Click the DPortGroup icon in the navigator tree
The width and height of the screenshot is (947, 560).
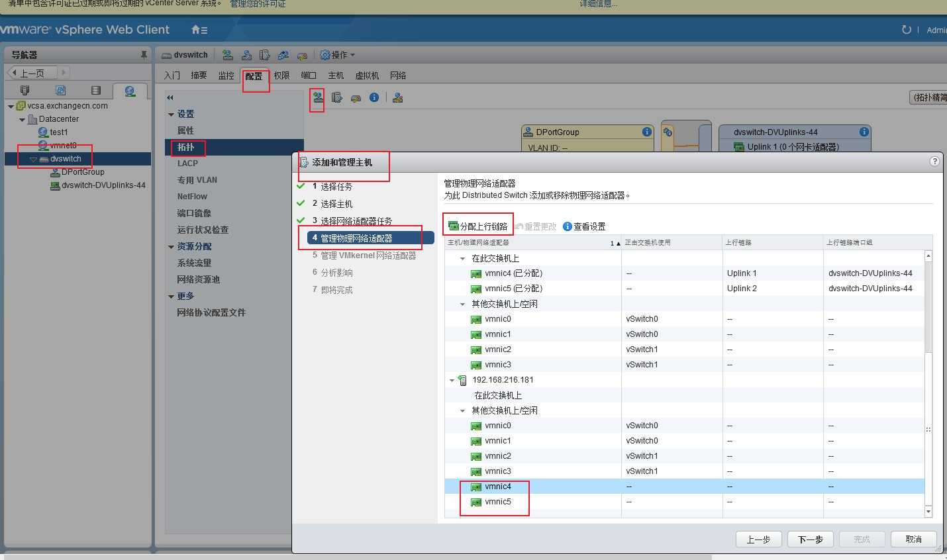point(56,172)
